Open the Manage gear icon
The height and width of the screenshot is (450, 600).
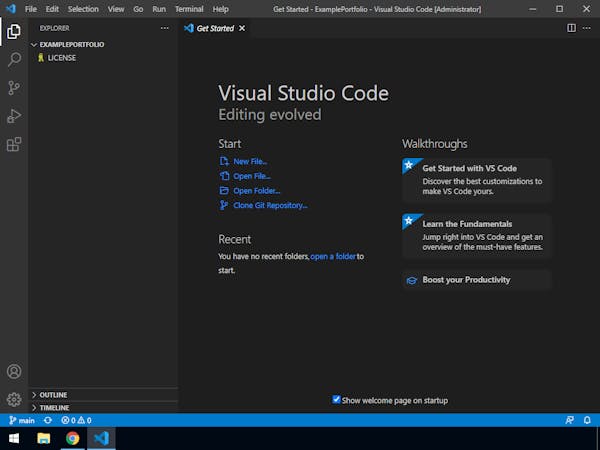pyautogui.click(x=14, y=399)
